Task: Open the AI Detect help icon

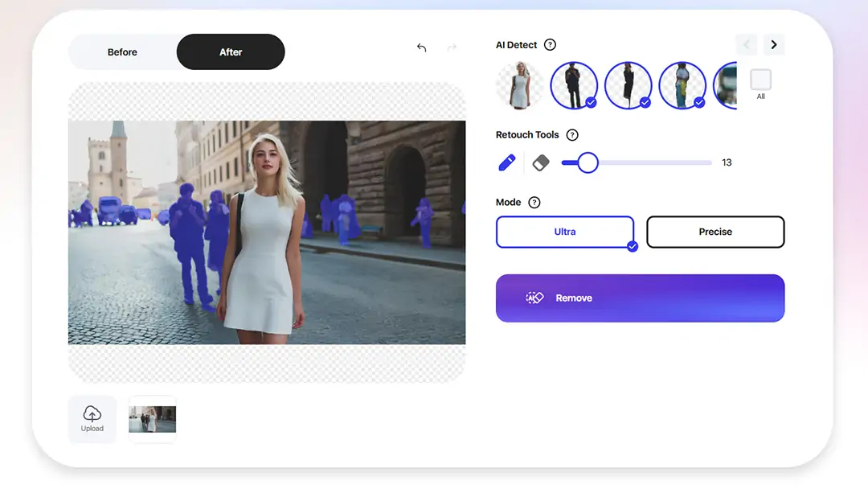Action: (x=550, y=45)
